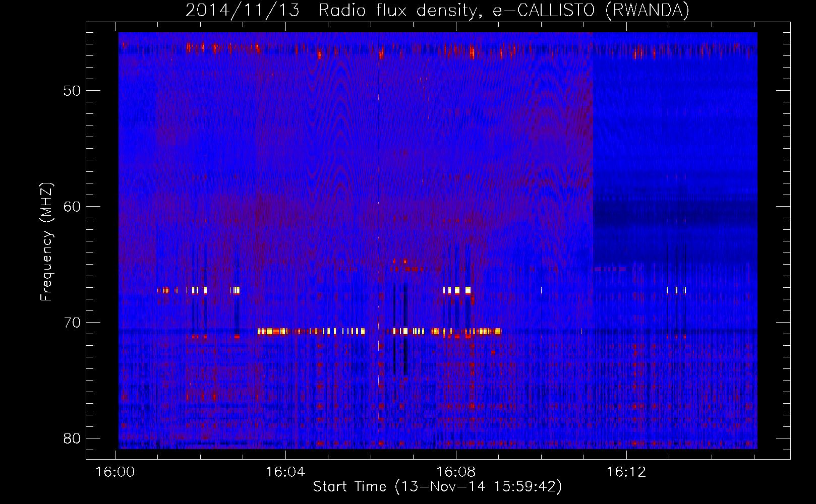Click the '60' frequency tick label
This screenshot has height=504, width=816.
coord(72,207)
